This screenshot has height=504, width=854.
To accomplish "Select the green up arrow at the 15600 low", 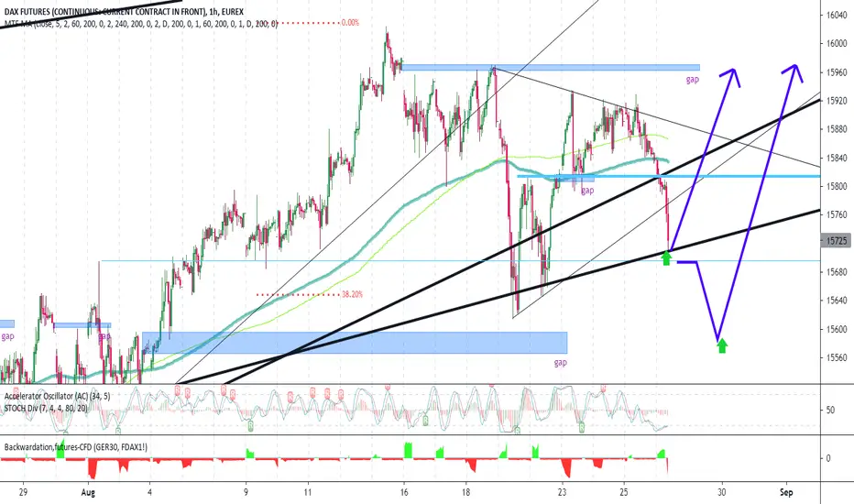I will coord(722,345).
